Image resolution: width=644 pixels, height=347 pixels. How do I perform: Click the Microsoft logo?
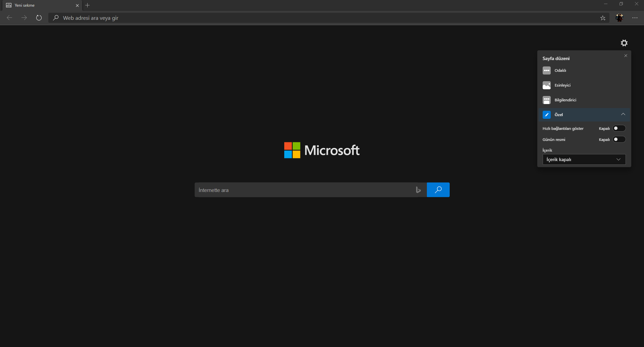click(322, 150)
